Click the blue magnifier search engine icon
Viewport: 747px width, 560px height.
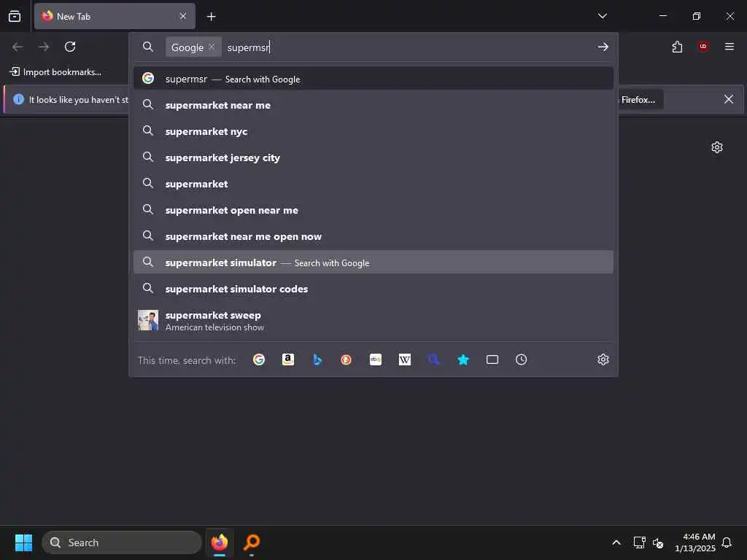pos(433,359)
